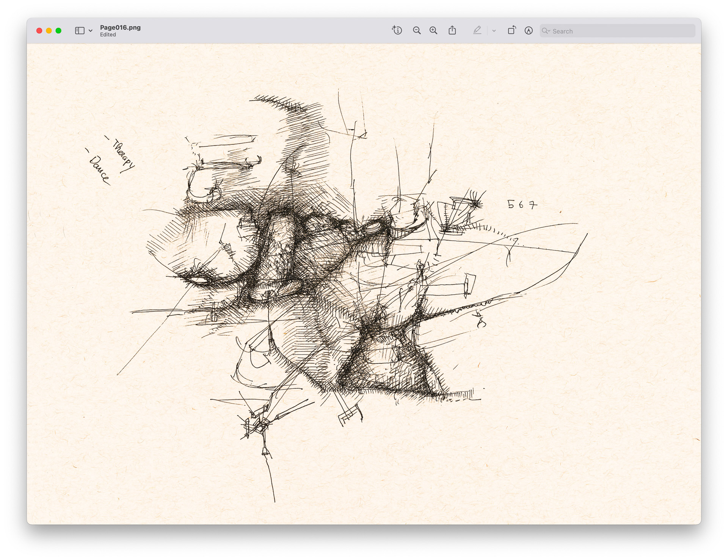Screen dimensions: 728x560
Task: Expand the markup options chevron
Action: pos(494,30)
